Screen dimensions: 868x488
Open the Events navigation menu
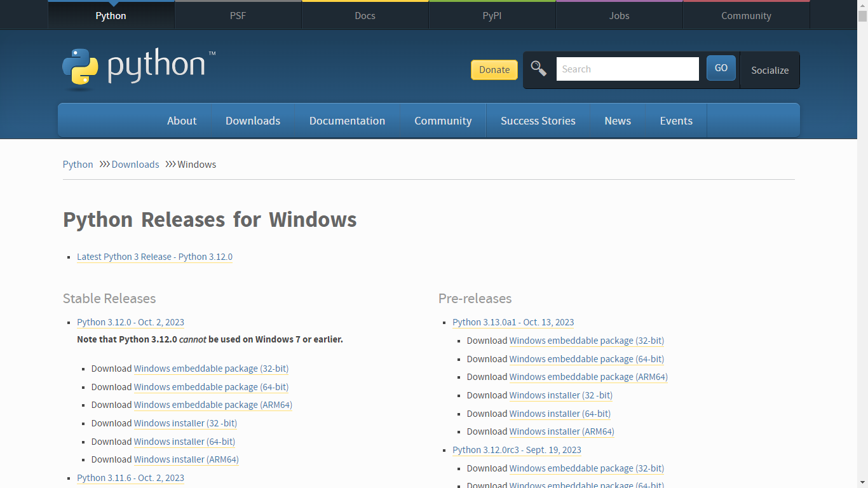click(676, 121)
